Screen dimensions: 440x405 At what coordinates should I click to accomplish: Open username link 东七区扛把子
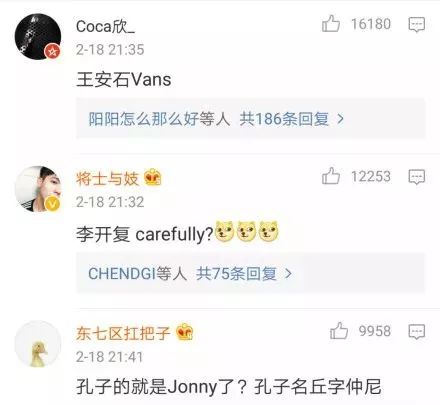tap(123, 333)
